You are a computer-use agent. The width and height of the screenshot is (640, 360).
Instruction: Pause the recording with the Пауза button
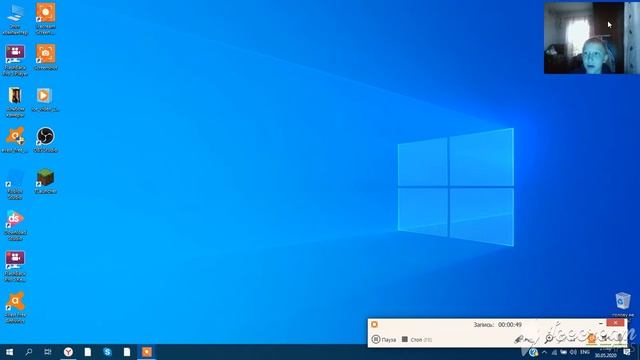(384, 339)
